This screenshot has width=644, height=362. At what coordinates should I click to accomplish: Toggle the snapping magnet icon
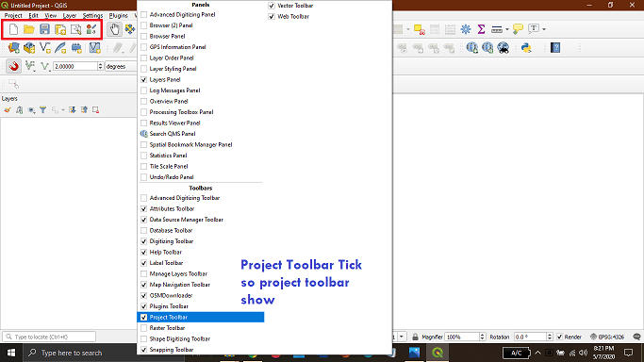tap(13, 66)
